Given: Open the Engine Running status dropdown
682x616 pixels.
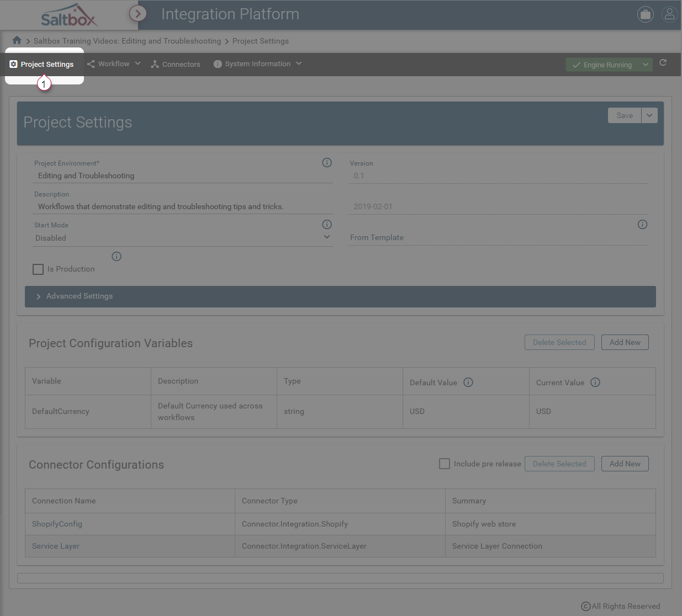Looking at the screenshot, I should 645,65.
